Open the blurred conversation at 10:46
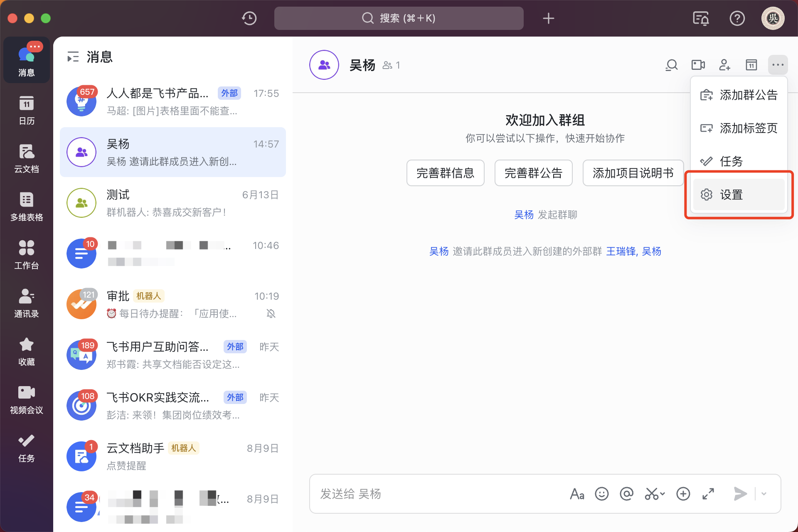 173,254
